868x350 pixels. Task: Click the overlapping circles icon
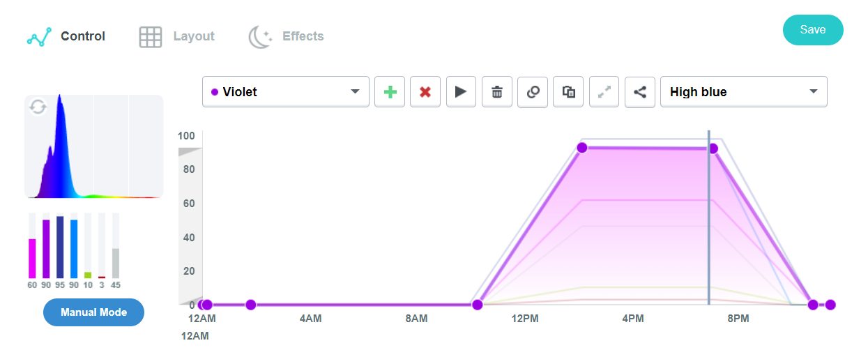click(533, 92)
